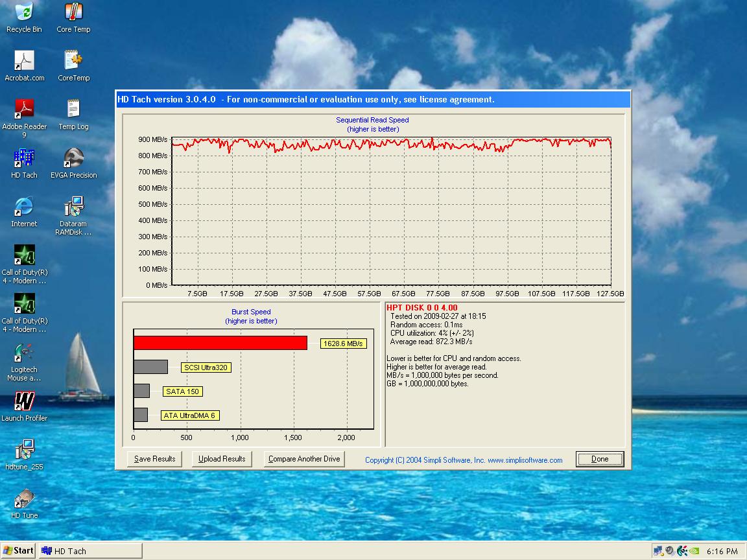
Task: Open the Launch Profiler icon
Action: [24, 406]
